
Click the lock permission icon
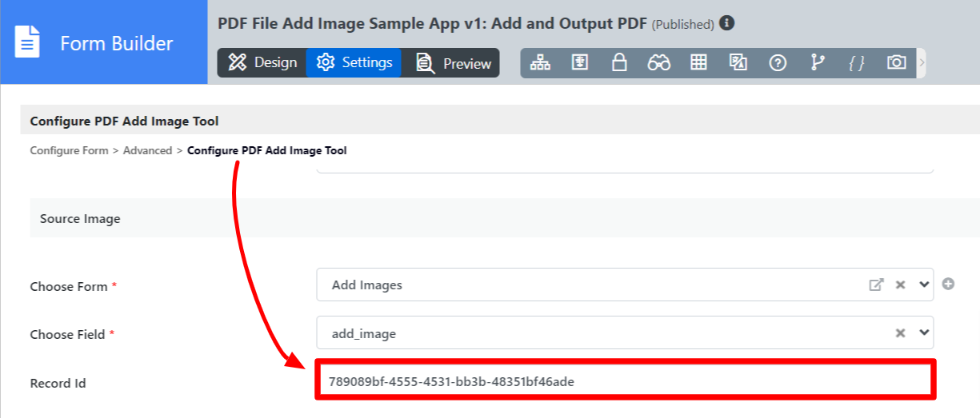[619, 62]
